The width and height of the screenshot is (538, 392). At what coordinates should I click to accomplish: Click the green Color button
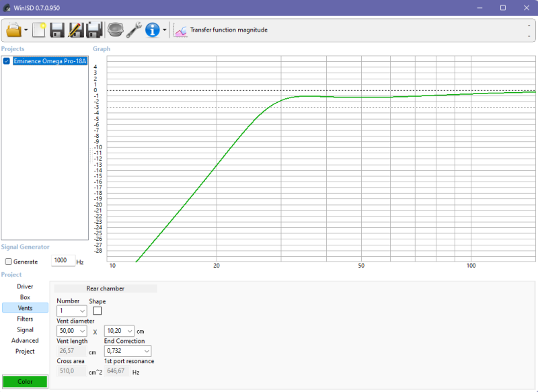click(25, 381)
